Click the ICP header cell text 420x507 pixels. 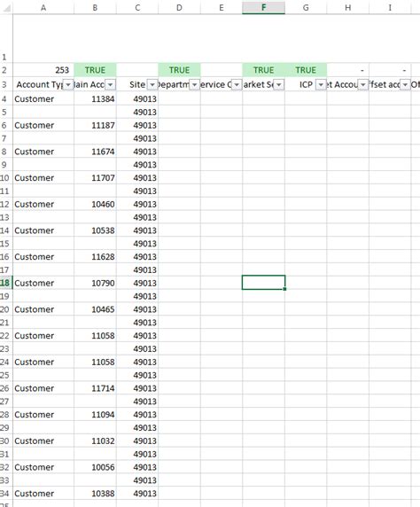pyautogui.click(x=306, y=85)
